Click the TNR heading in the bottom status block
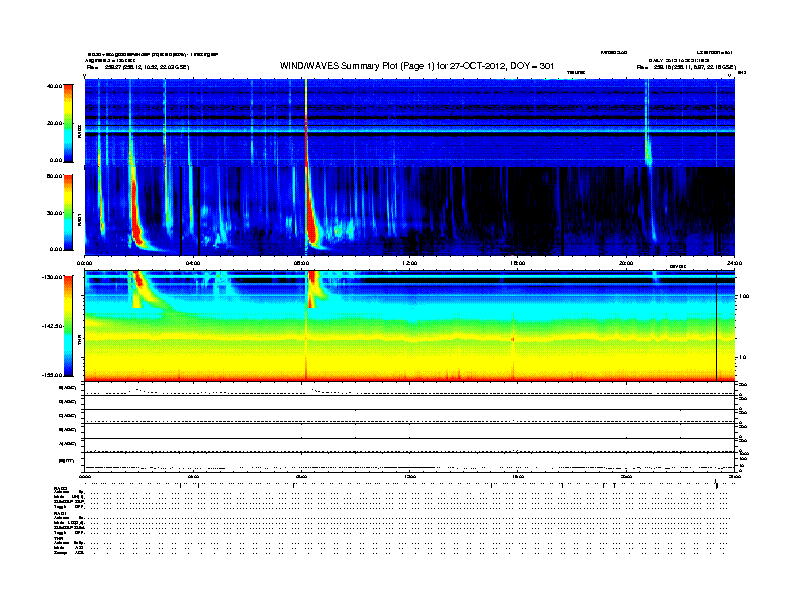The height and width of the screenshot is (612, 792). 58,538
